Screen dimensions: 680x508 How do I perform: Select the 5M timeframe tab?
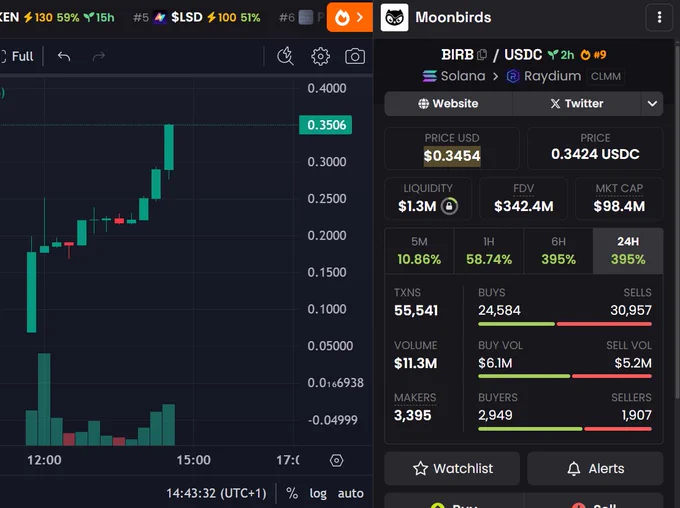(x=419, y=251)
